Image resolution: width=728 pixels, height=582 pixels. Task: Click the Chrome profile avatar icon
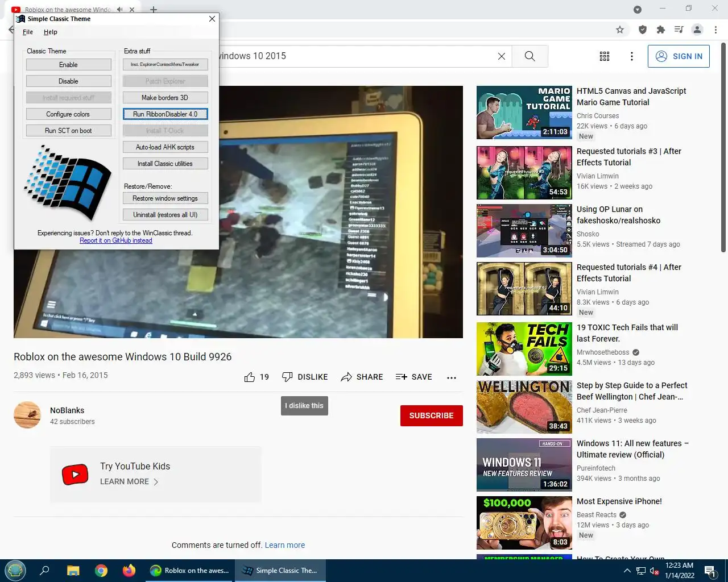pos(697,30)
